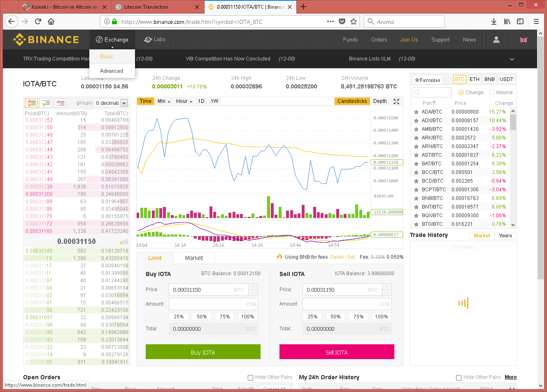The width and height of the screenshot is (547, 392).
Task: Click browser address bar
Action: 230,22
